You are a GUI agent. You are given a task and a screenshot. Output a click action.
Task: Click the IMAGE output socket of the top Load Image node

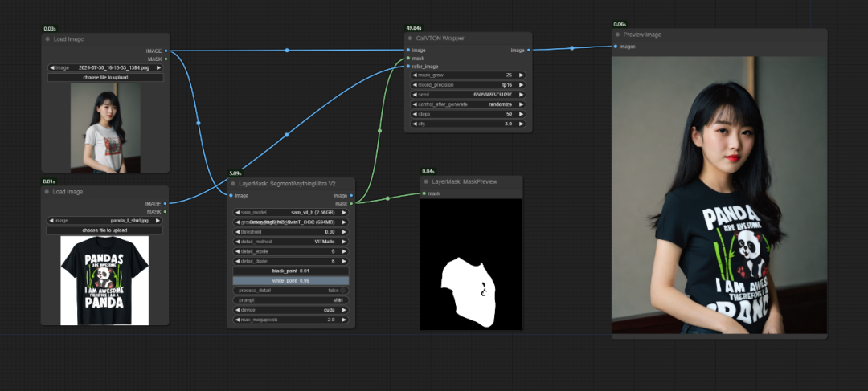click(166, 51)
